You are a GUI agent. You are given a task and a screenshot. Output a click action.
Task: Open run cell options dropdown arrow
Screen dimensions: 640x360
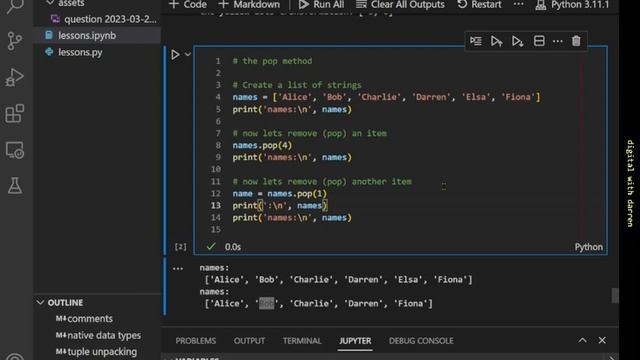[x=188, y=54]
